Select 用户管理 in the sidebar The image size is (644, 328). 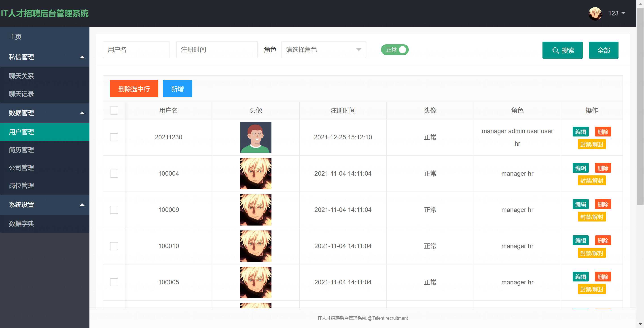tap(45, 132)
